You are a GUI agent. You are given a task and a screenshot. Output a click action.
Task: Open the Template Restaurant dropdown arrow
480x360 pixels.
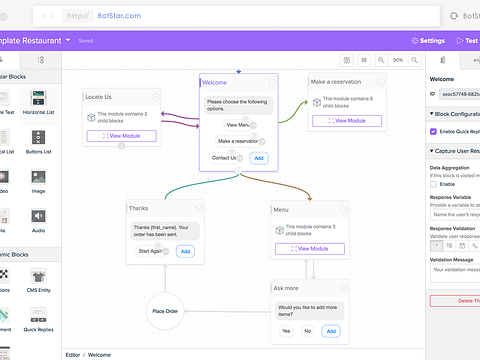[68, 40]
